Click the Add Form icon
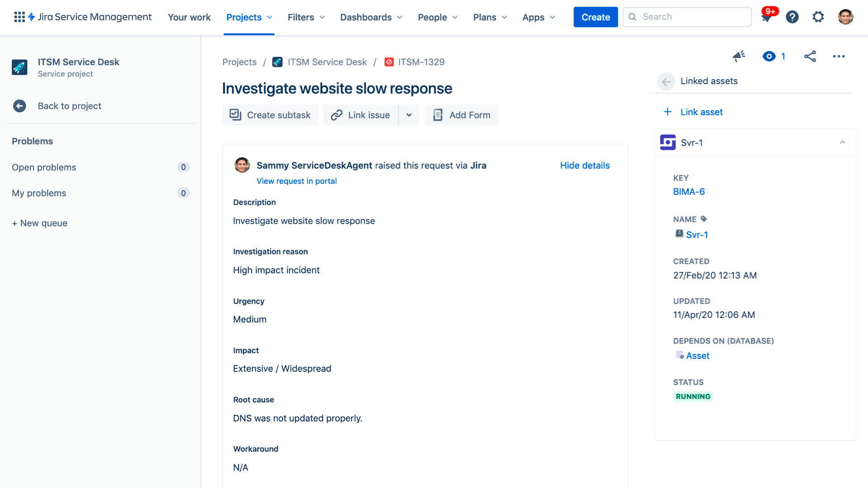The width and height of the screenshot is (868, 488). tap(437, 115)
